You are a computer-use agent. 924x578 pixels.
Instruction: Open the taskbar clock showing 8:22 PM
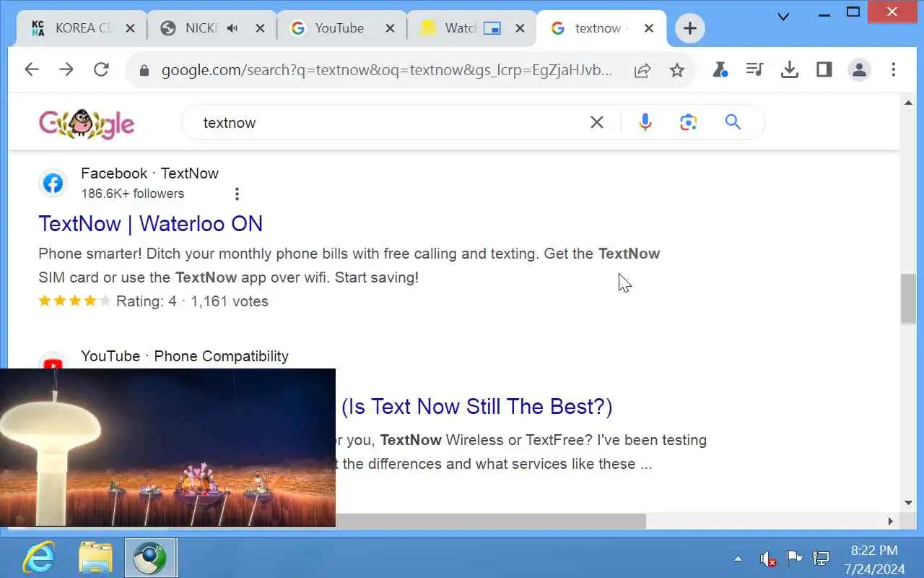(x=874, y=558)
